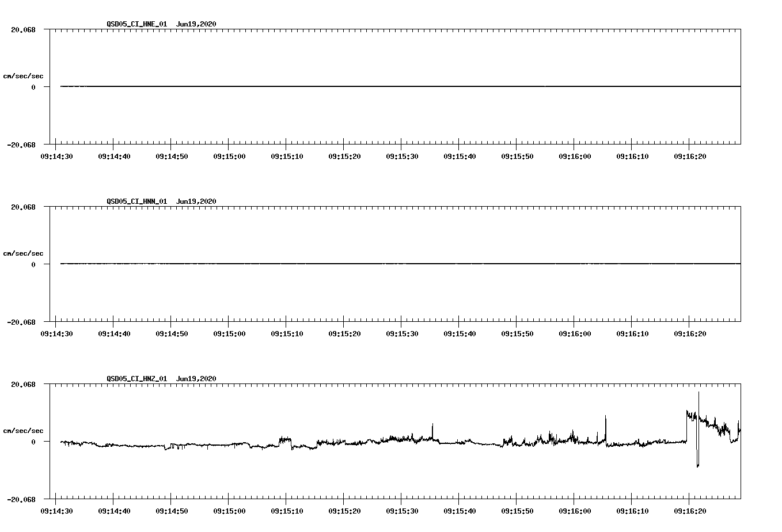
Task: Click the 09:16:20 time label under HNN plot
Action: 690,334
